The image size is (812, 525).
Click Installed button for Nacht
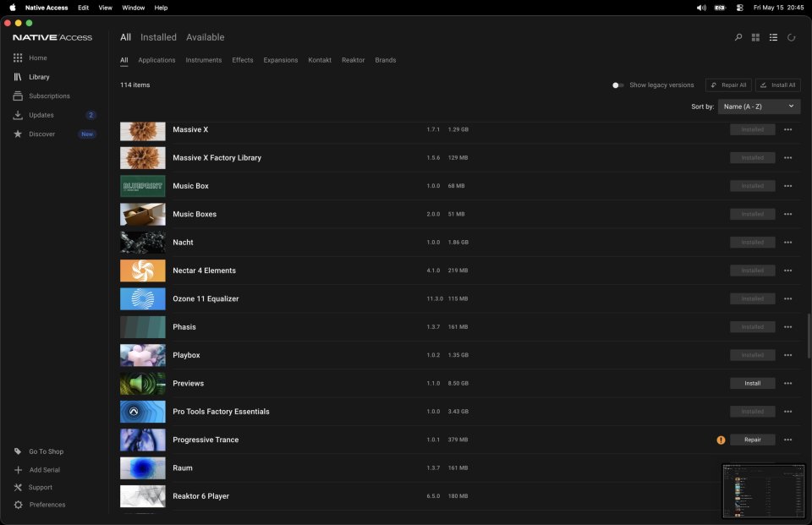point(753,243)
